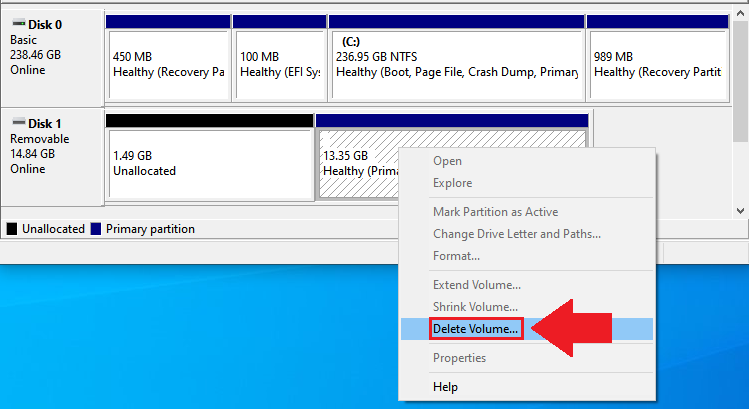Choose Properties in the context menu
This screenshot has height=409, width=749.
coord(526,358)
